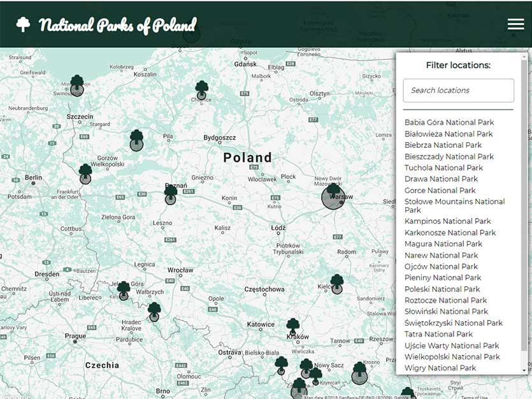
Task: Click the park marker near Kraków
Action: 292,324
